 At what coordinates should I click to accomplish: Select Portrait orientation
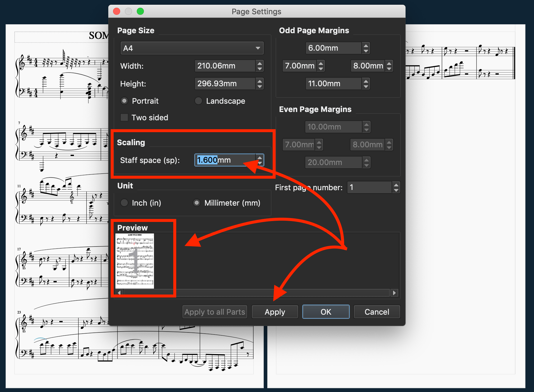124,101
